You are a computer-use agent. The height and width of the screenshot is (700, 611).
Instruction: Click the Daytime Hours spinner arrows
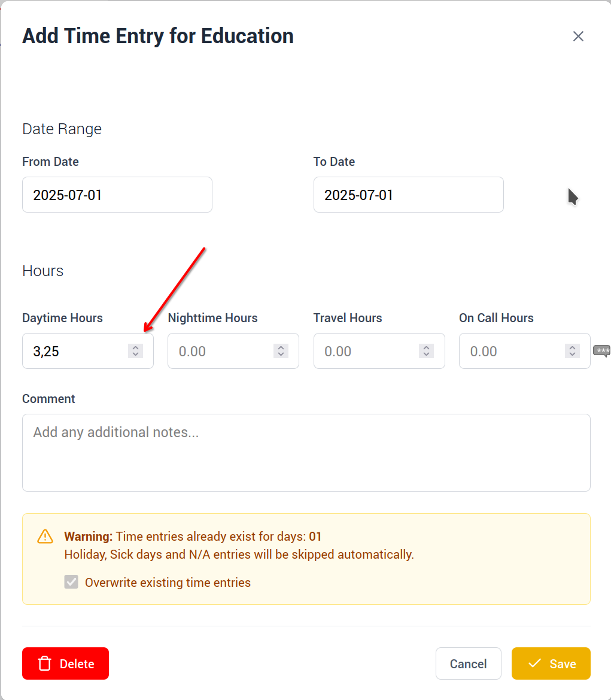coord(136,351)
